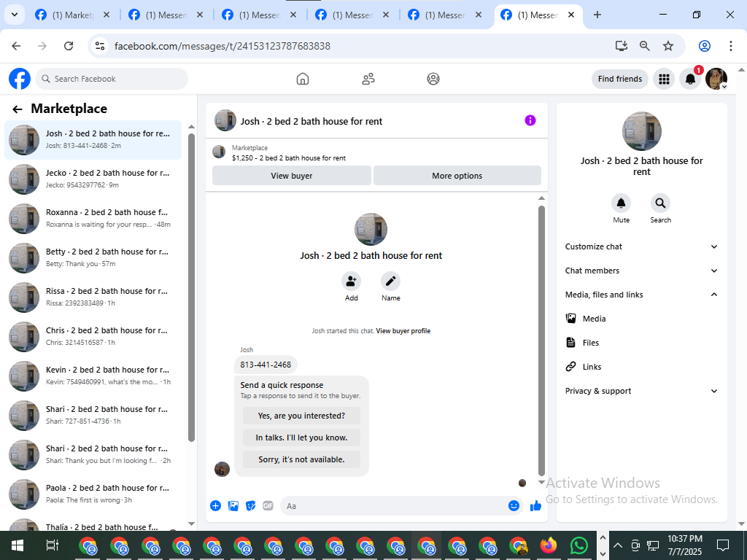
Task: Open Chrome profile icon
Action: point(705,46)
